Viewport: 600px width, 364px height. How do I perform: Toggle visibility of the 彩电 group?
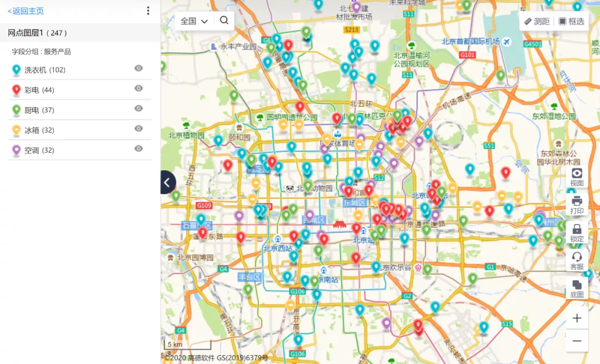[138, 89]
